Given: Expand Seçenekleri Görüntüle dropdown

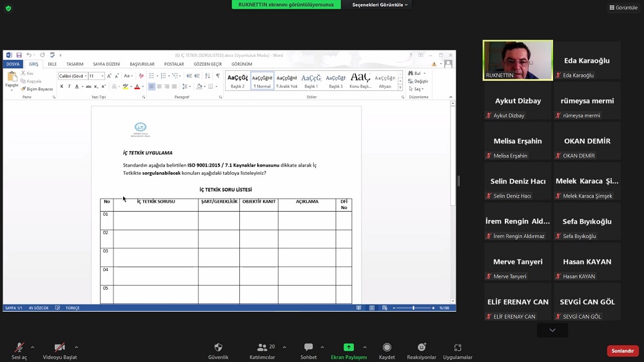Looking at the screenshot, I should coord(380,5).
